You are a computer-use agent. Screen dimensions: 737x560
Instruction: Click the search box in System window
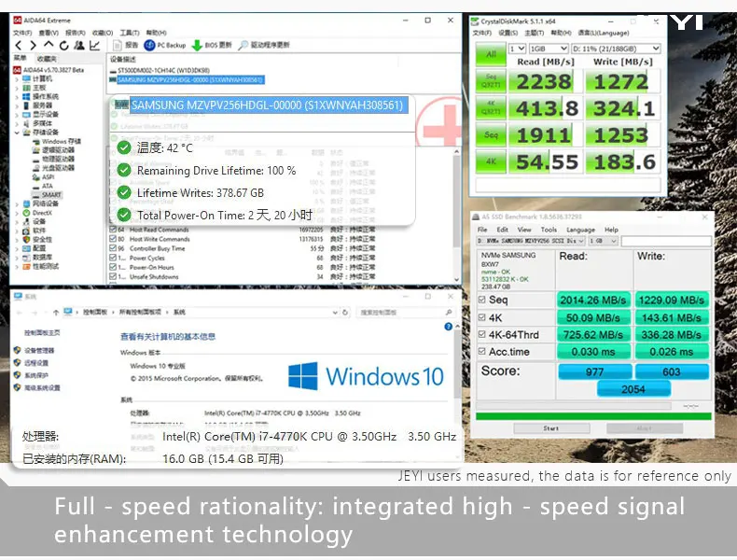pyautogui.click(x=406, y=313)
